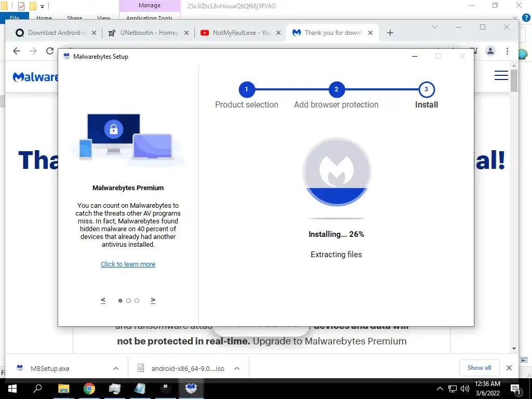This screenshot has width=532, height=399.
Task: Go to next slide with right arrow
Action: click(153, 300)
